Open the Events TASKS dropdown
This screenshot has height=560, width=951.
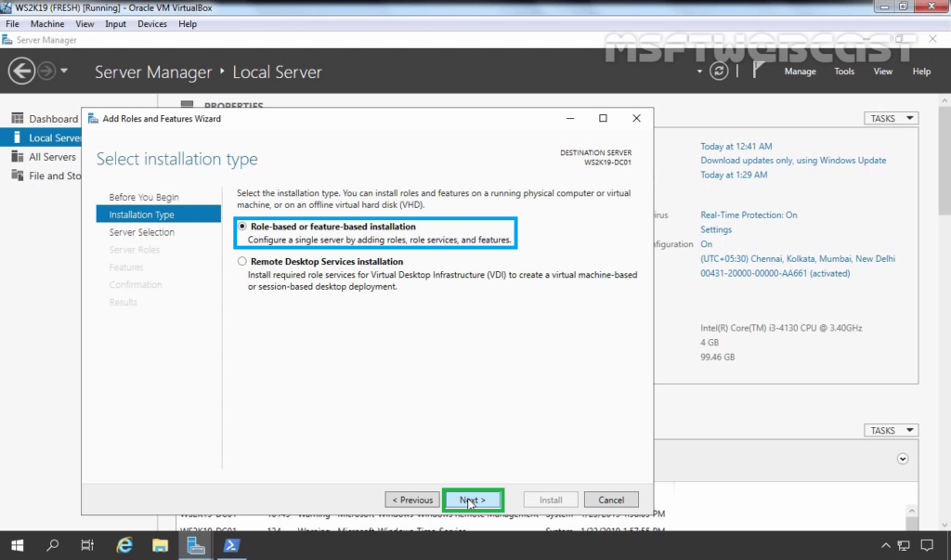click(x=891, y=430)
